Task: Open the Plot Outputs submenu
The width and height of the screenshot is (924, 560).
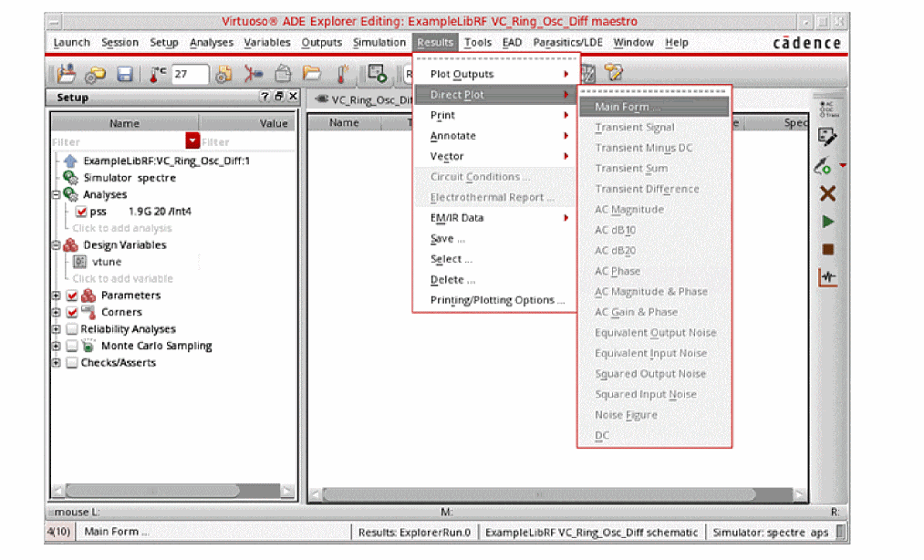Action: point(496,74)
